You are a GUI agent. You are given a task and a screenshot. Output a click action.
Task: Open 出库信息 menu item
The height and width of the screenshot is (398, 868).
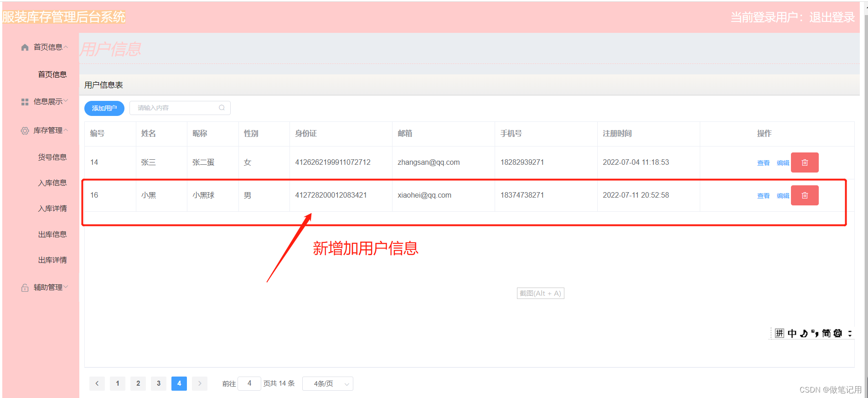(52, 234)
